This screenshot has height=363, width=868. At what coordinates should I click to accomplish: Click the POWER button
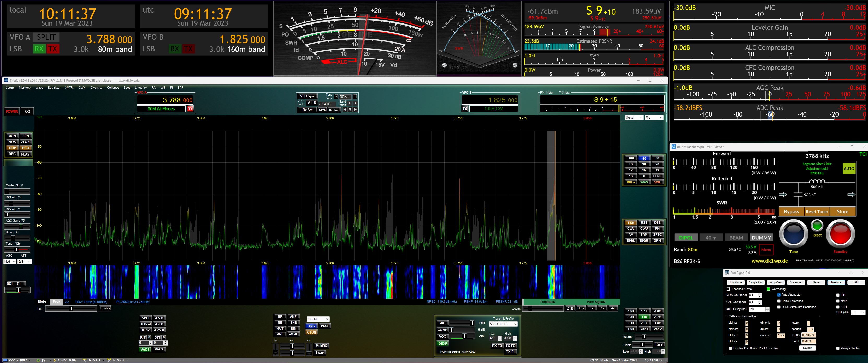(x=12, y=111)
